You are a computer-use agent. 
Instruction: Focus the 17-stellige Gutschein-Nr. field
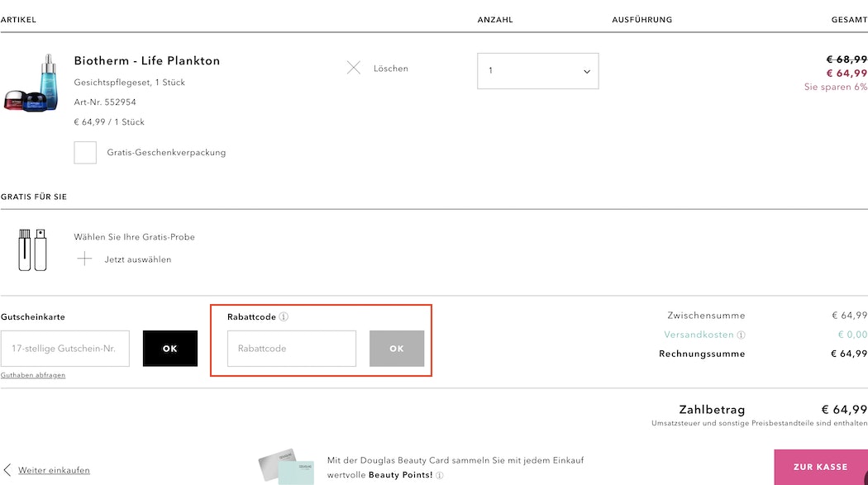65,349
